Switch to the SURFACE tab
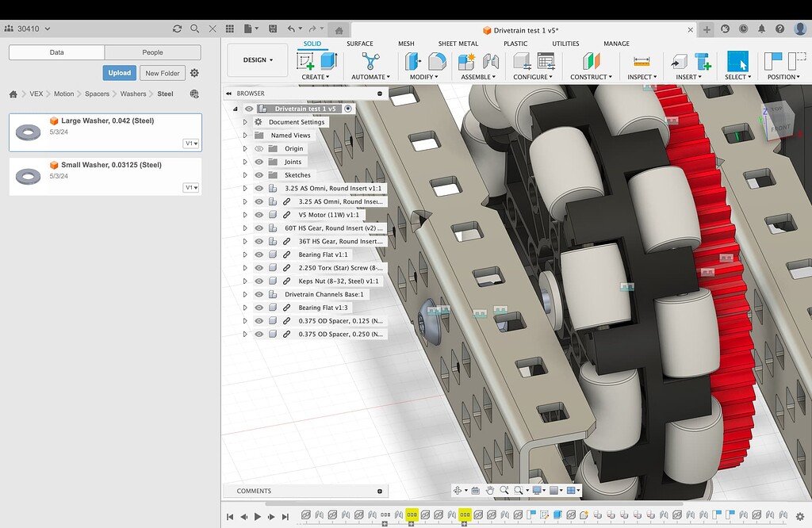 pos(360,44)
